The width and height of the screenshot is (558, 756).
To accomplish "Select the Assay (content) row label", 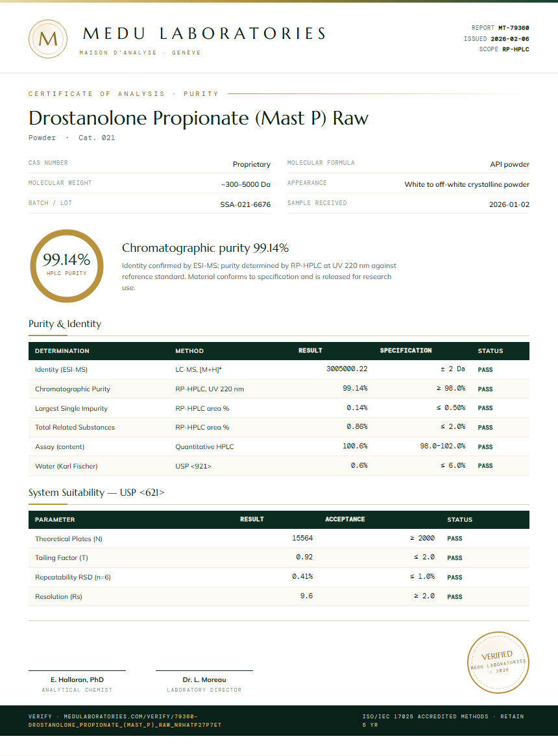I will (59, 447).
